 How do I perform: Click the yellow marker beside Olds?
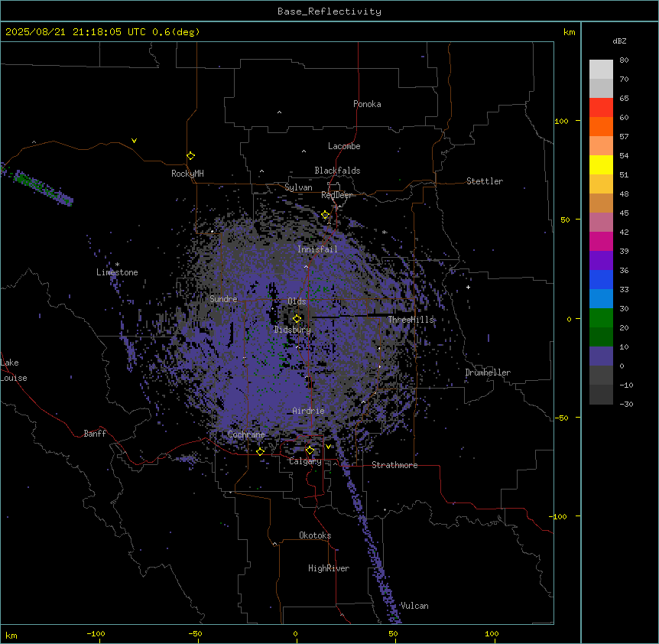[297, 318]
